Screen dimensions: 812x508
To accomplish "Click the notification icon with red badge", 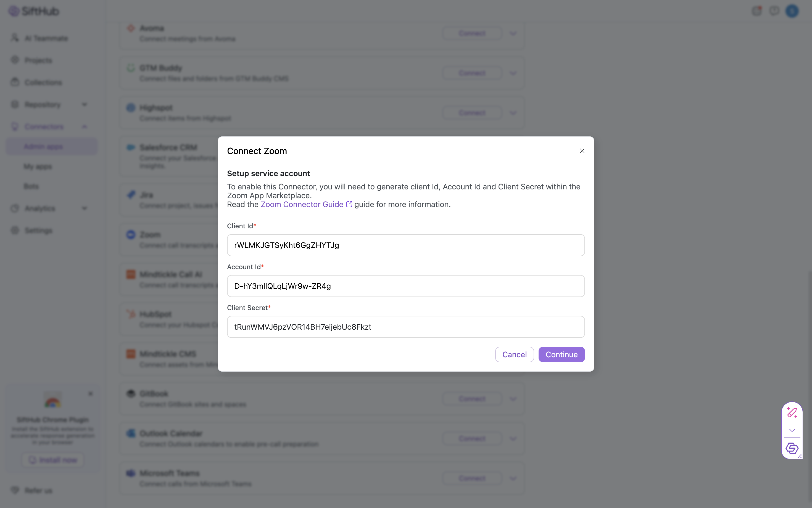I will pos(757,11).
